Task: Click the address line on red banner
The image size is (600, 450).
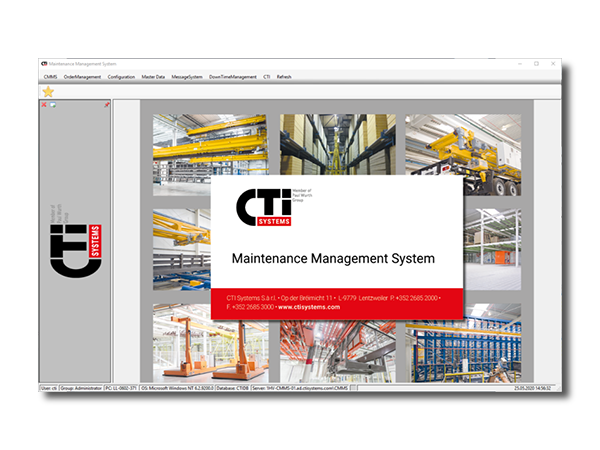Action: (x=333, y=298)
